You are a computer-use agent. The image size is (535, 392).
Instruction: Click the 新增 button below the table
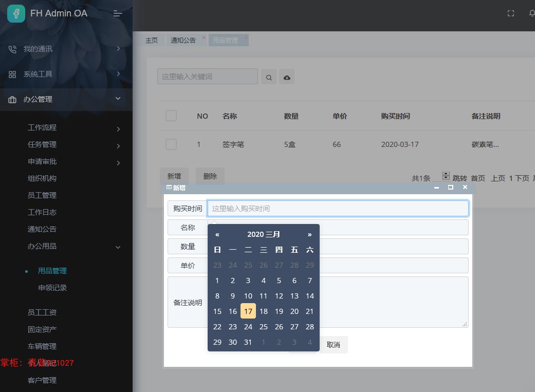pos(174,176)
